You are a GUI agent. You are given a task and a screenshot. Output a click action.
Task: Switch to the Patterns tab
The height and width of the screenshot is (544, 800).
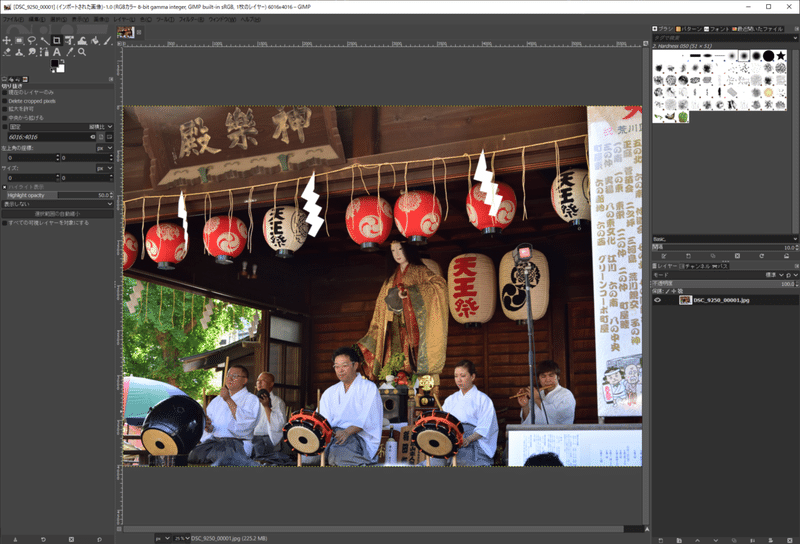(689, 29)
